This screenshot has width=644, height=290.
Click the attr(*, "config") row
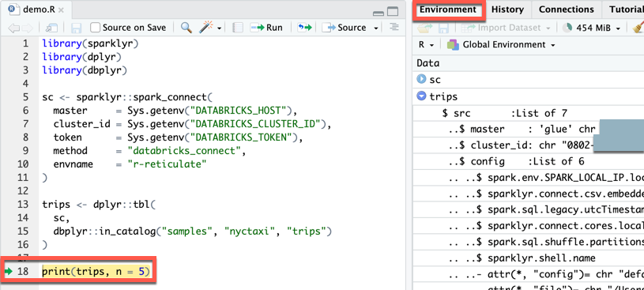528,274
